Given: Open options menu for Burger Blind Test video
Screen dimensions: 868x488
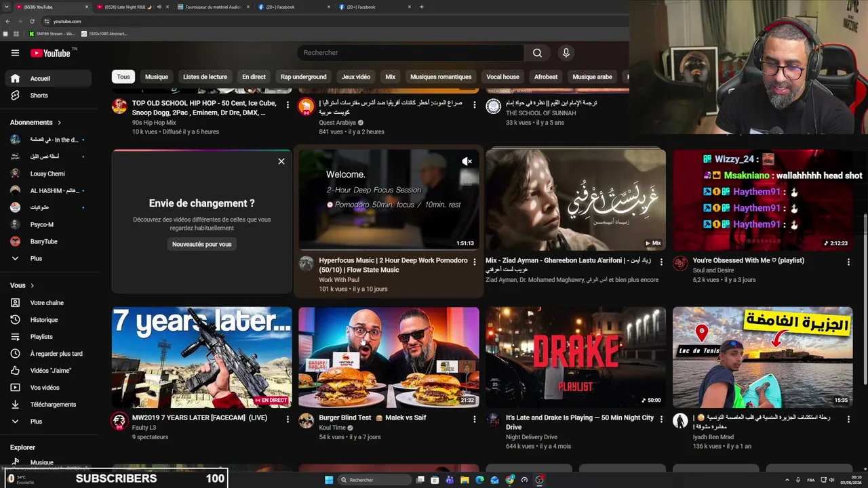Looking at the screenshot, I should (x=474, y=419).
